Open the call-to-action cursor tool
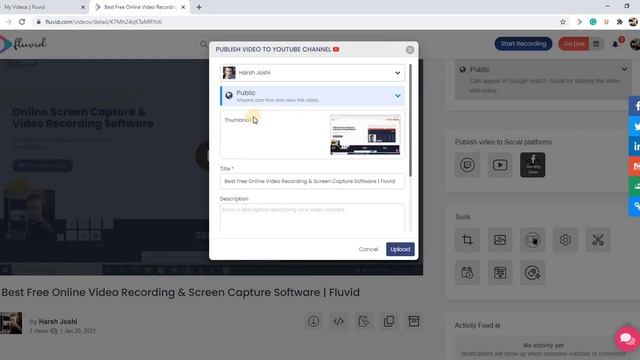The image size is (640, 360). point(533,240)
